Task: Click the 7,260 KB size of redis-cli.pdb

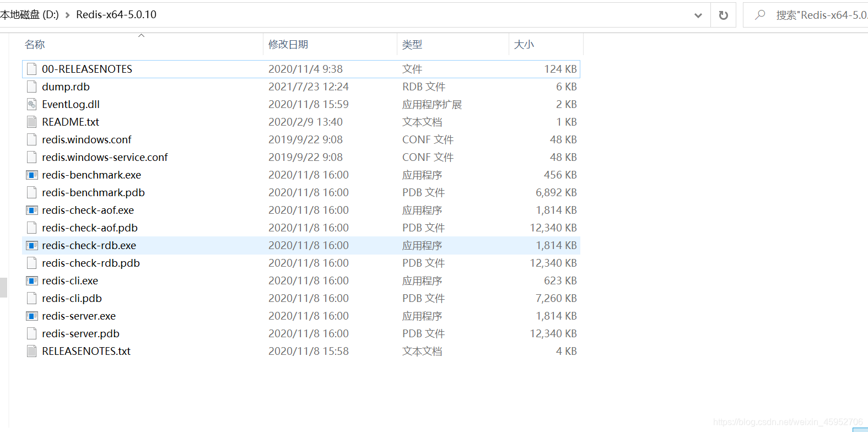Action: [x=556, y=298]
